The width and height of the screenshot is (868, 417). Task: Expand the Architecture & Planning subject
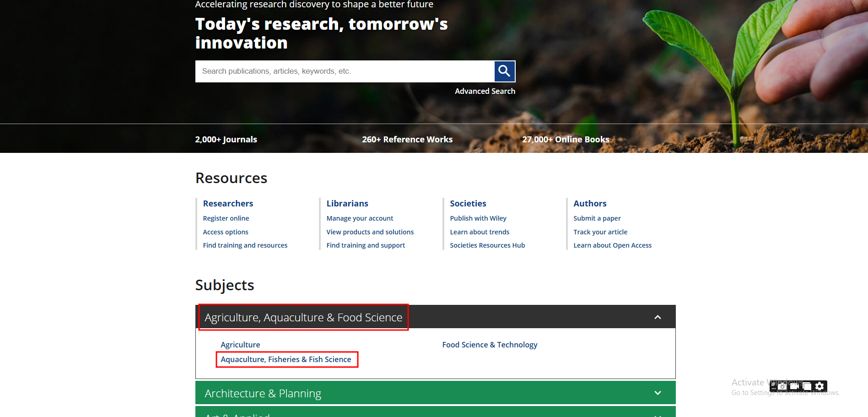point(658,393)
